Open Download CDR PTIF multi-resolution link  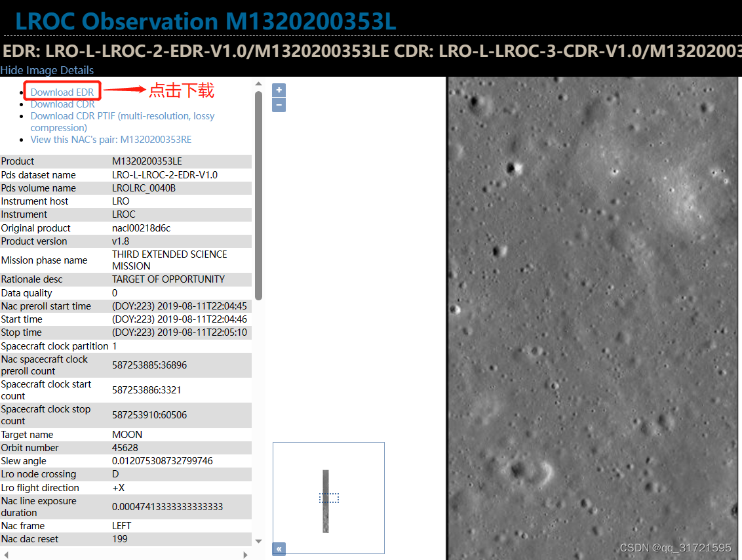[x=122, y=122]
